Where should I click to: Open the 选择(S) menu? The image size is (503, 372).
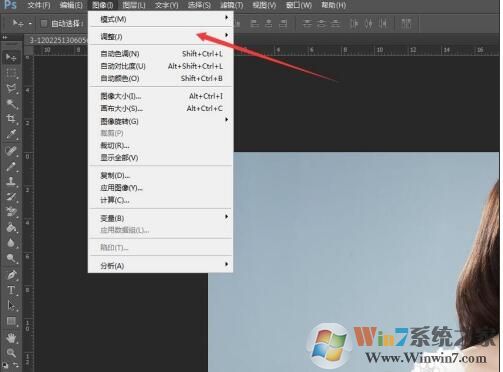tap(199, 5)
